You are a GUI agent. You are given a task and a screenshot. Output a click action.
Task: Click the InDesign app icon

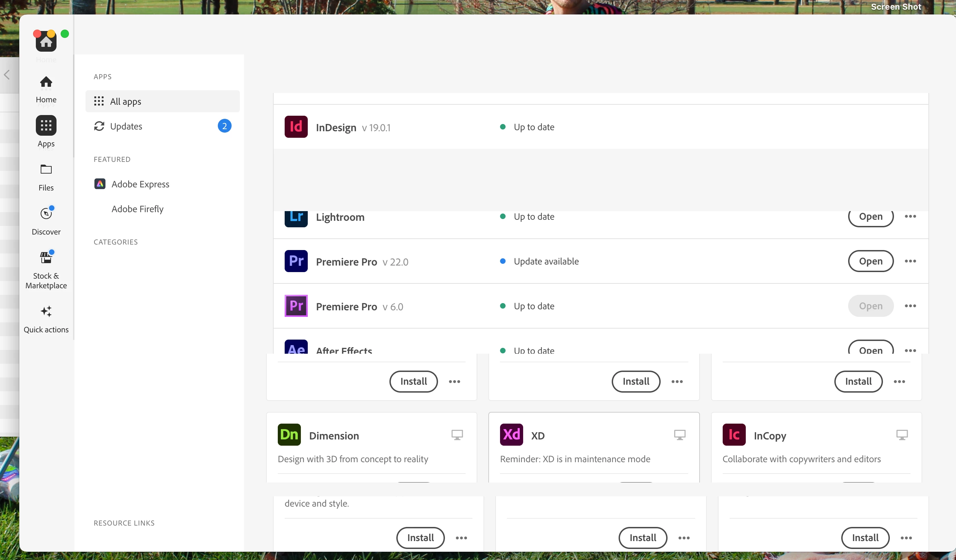point(296,127)
